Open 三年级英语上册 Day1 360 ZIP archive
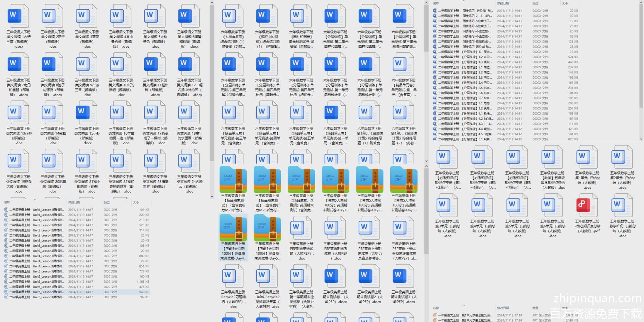 [336, 180]
